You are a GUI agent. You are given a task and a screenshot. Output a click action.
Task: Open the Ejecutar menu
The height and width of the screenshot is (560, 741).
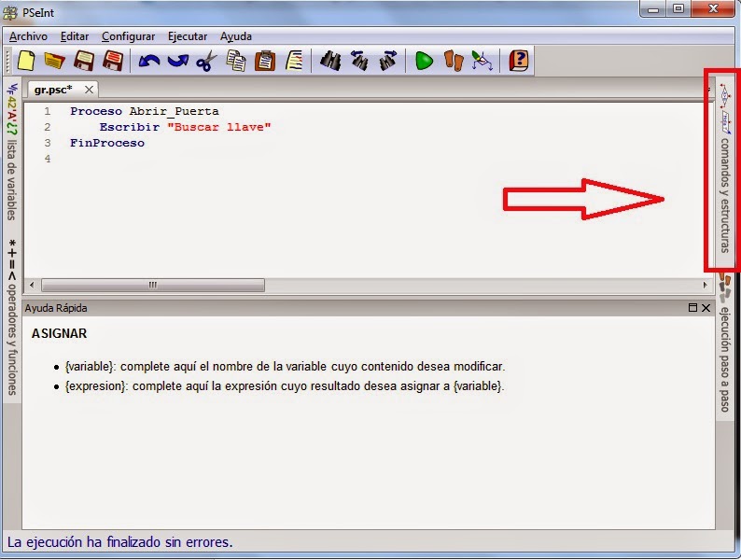pyautogui.click(x=188, y=36)
